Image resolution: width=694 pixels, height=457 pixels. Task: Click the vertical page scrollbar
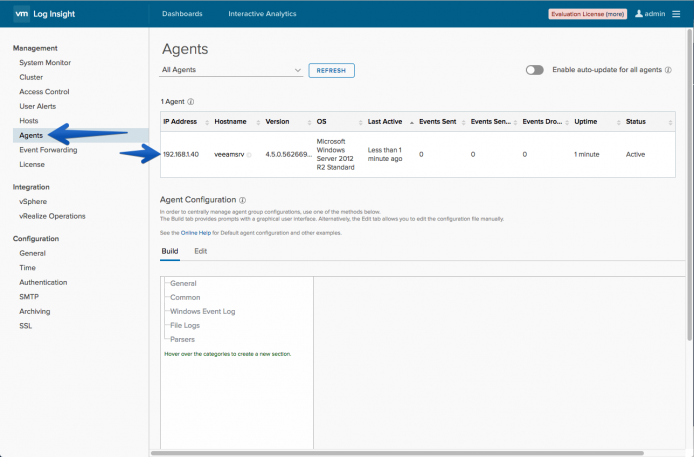click(689, 185)
